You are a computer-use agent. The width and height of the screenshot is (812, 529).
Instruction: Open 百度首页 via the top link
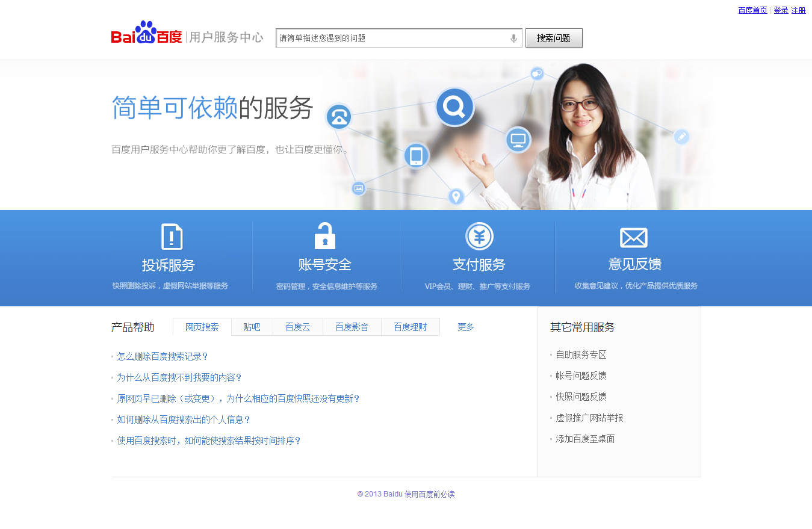pos(752,10)
